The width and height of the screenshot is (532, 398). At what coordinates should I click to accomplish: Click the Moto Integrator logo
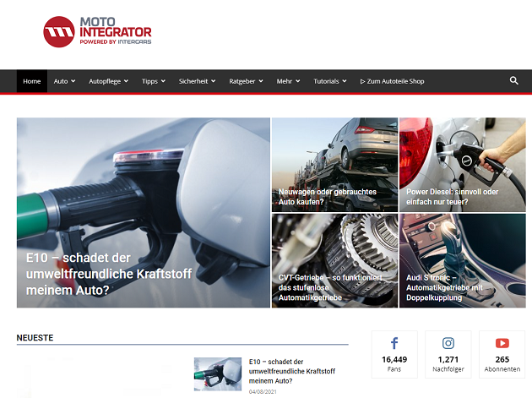point(97,31)
